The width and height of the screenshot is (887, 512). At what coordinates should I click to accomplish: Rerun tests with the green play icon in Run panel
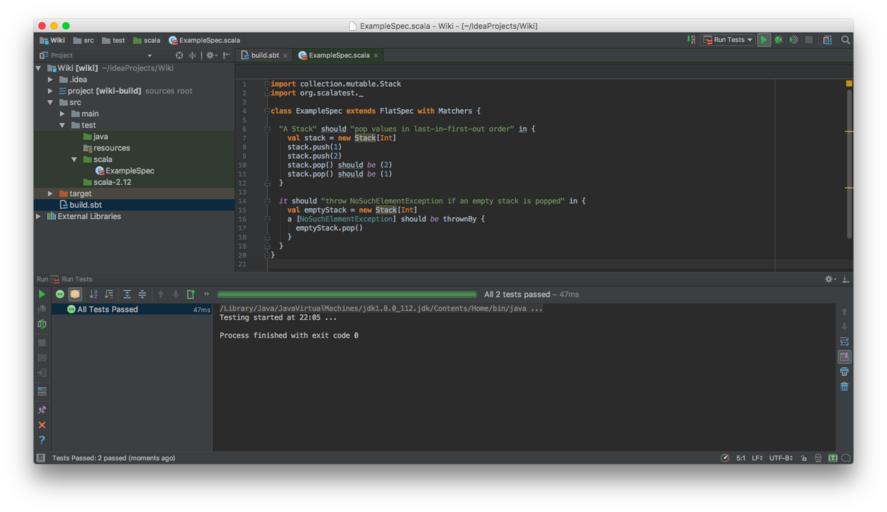coord(42,295)
